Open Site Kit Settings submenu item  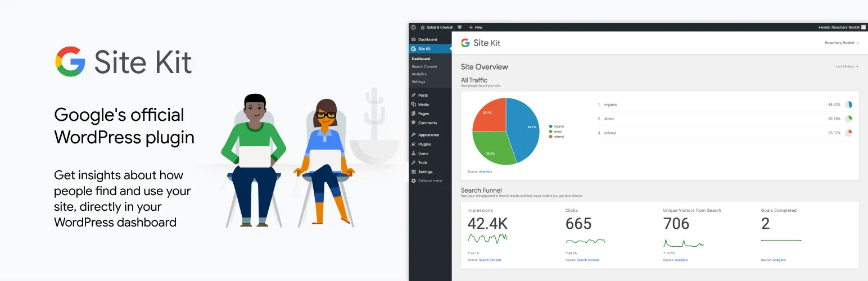pyautogui.click(x=419, y=81)
